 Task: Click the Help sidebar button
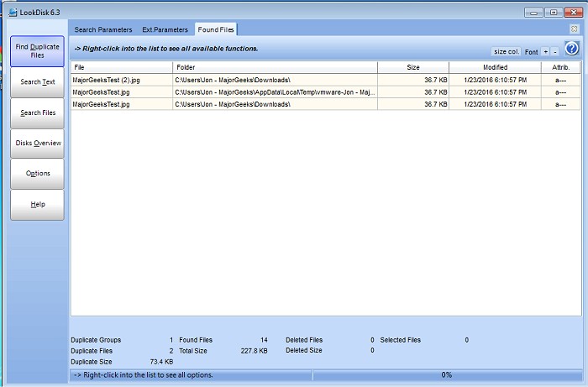(x=37, y=205)
